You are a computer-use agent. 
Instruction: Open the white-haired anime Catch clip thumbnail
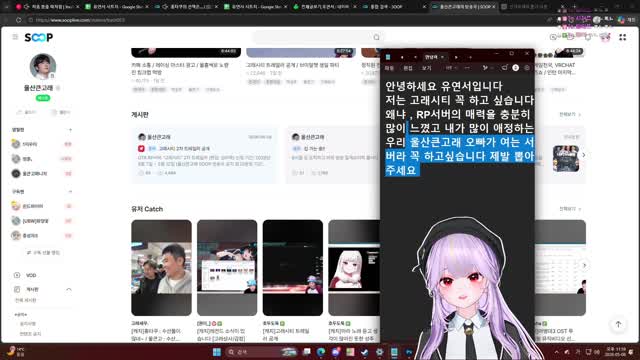(354, 267)
